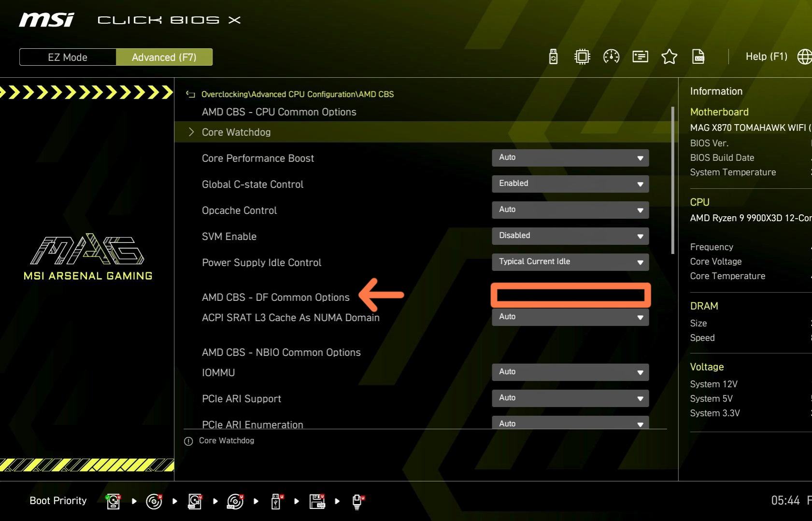
Task: Open the M-Flash USB update icon
Action: (x=554, y=57)
